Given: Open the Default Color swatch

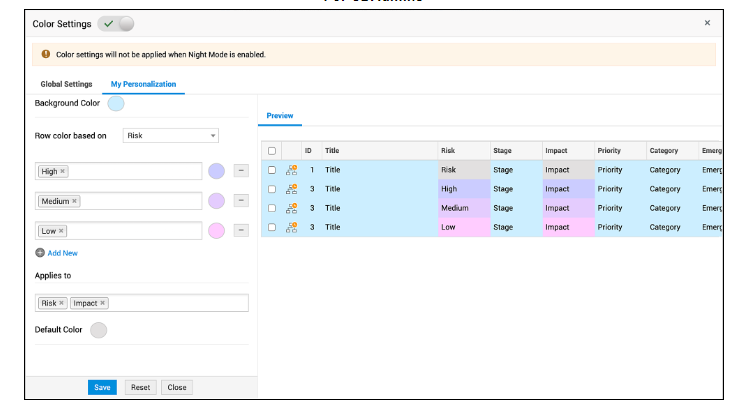Looking at the screenshot, I should [99, 330].
